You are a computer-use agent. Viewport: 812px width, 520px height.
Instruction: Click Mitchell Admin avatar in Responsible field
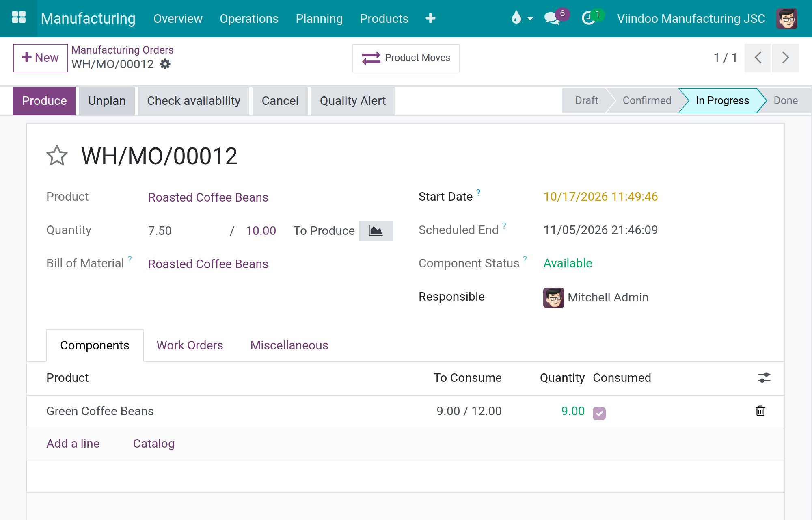[x=553, y=297]
